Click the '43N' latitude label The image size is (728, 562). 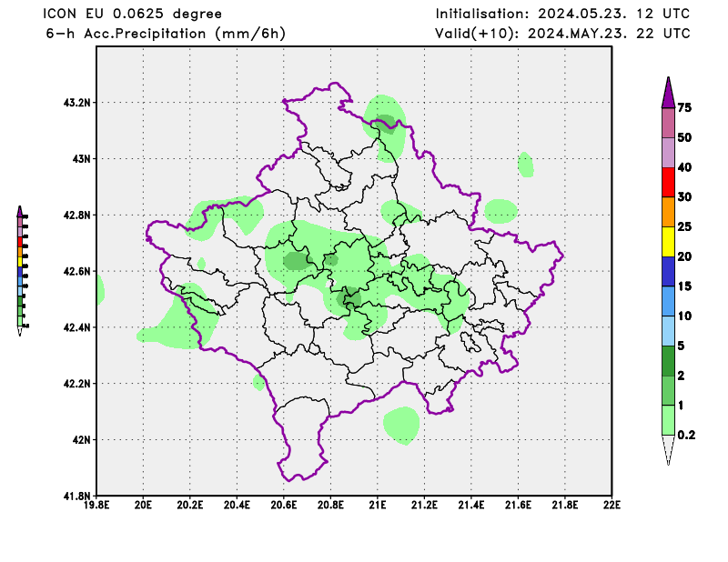tap(81, 159)
